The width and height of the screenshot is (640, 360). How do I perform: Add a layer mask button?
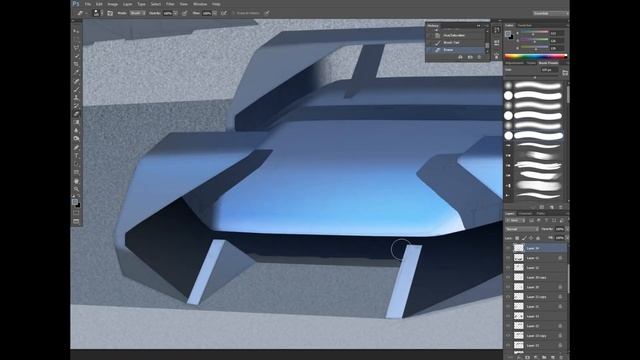[527, 357]
